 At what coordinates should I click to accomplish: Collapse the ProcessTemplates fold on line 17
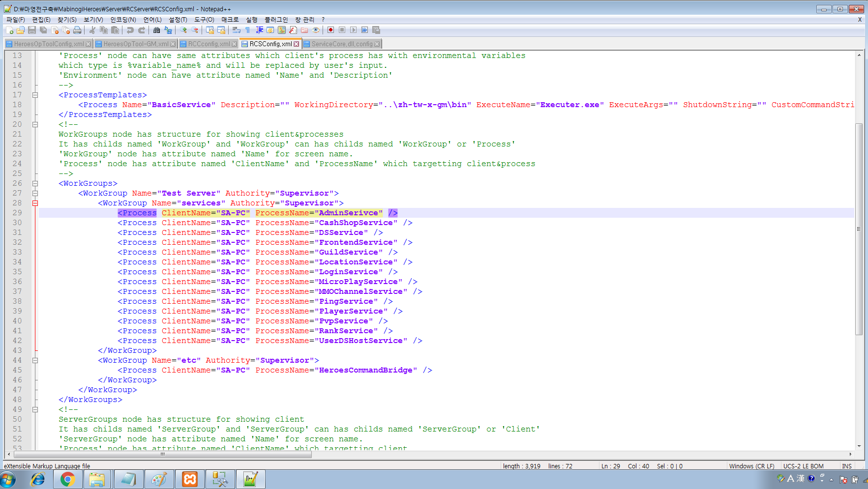pos(35,95)
